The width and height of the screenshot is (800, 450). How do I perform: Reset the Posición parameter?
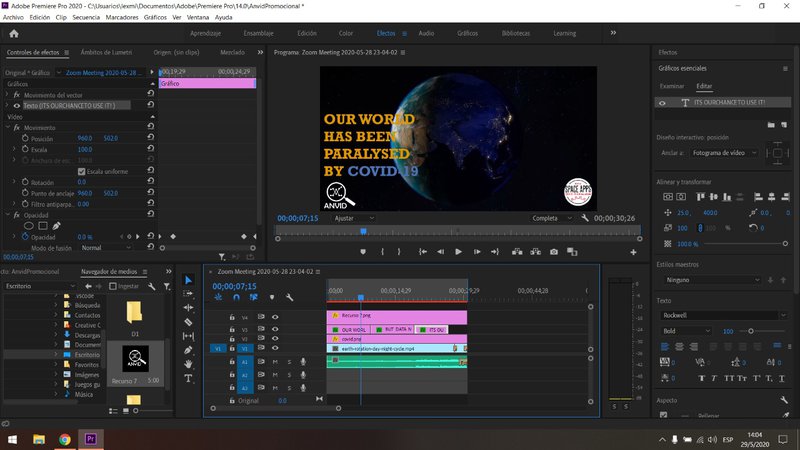point(151,138)
